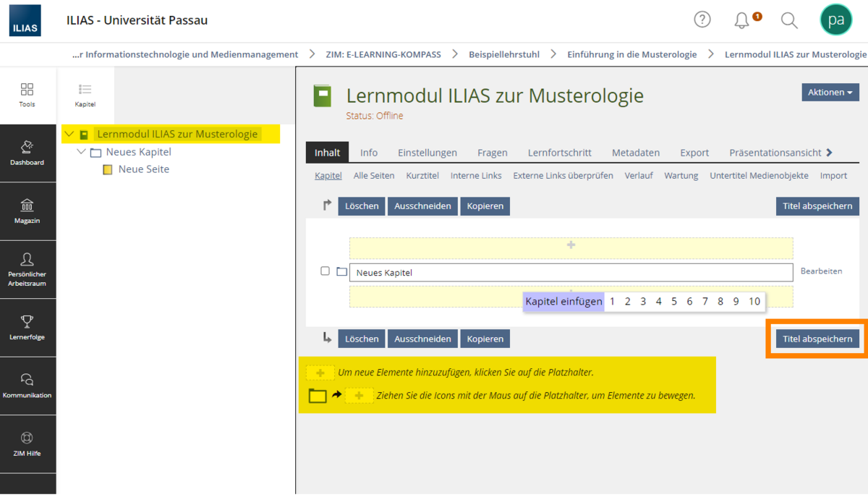868x500 pixels.
Task: Tick the Neues Kapitel checkbox
Action: pos(325,271)
